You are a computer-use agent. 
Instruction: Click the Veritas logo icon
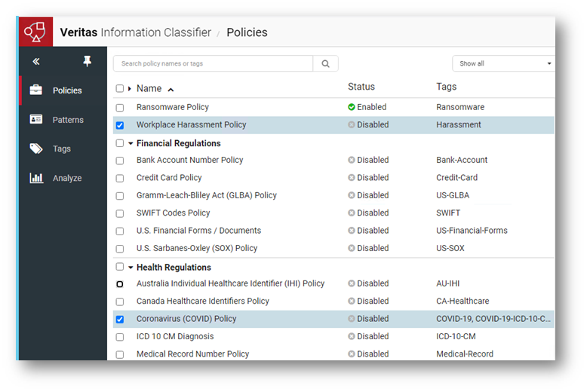(x=35, y=32)
